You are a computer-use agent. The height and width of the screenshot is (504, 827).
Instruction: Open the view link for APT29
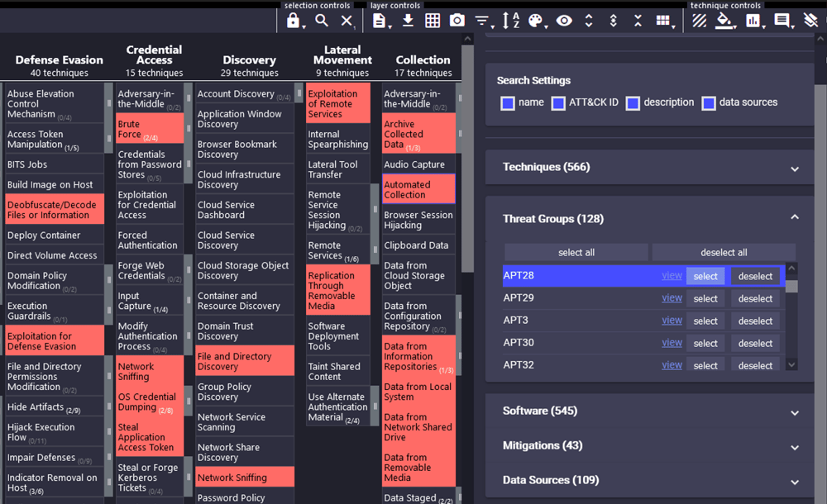672,298
